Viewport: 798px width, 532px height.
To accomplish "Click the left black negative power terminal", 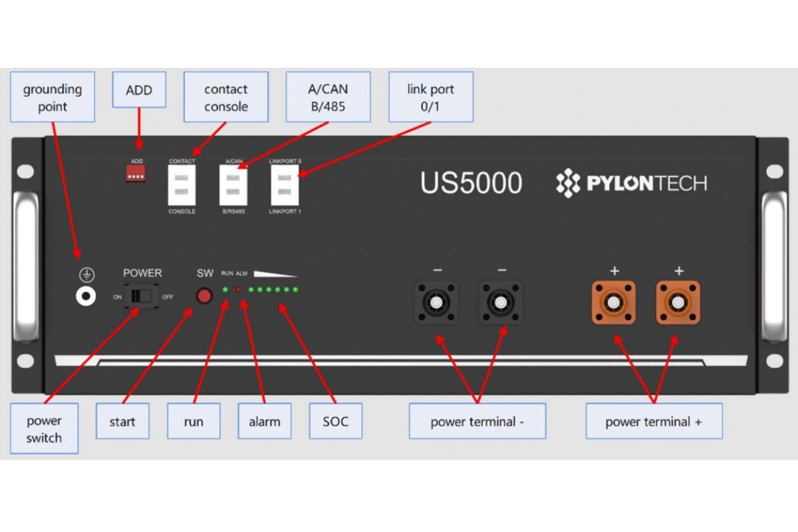I will coord(436,303).
